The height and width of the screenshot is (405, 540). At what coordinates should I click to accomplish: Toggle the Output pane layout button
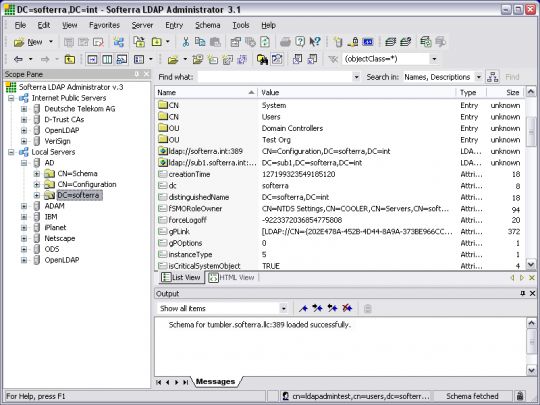122,60
